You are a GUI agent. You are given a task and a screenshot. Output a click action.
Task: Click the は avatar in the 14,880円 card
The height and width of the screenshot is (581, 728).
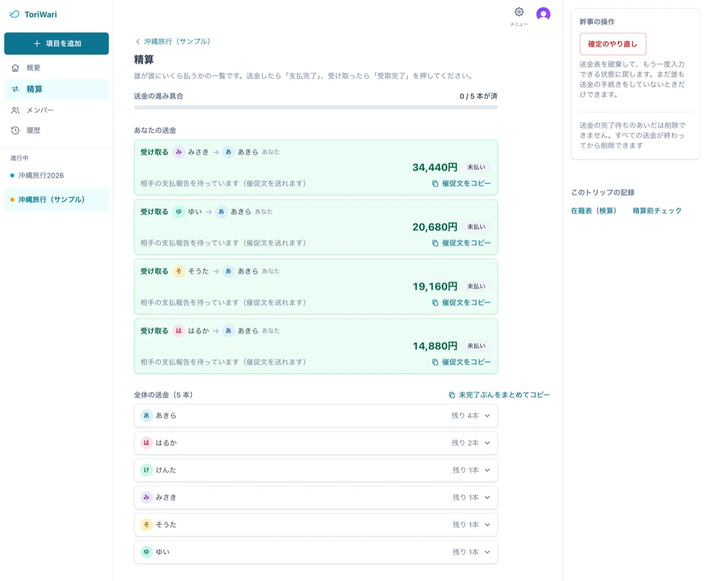pos(178,331)
